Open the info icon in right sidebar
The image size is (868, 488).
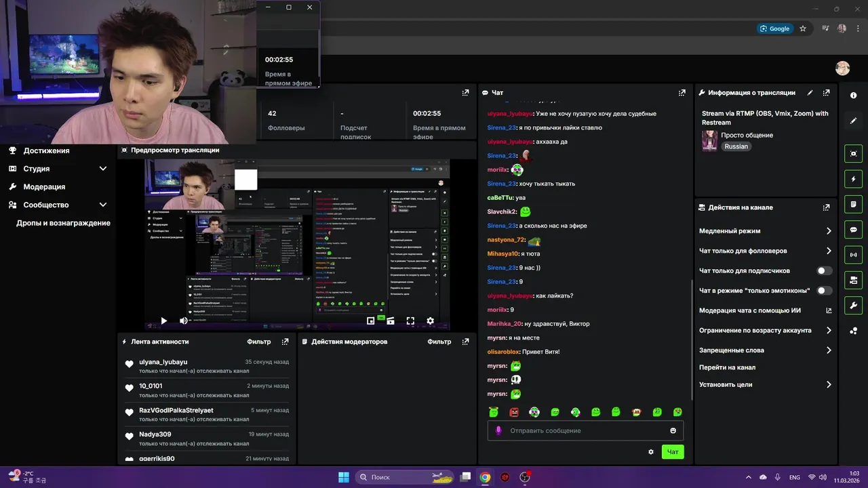click(x=853, y=96)
